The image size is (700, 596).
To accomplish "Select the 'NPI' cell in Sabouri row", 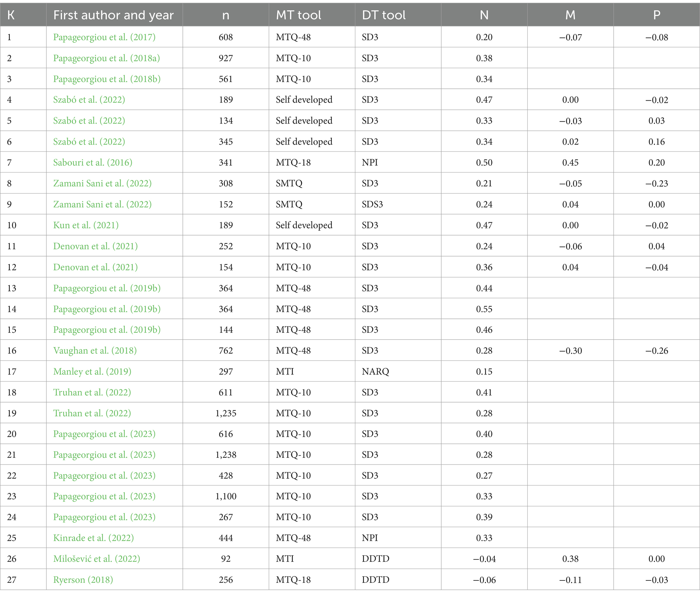I will [370, 162].
